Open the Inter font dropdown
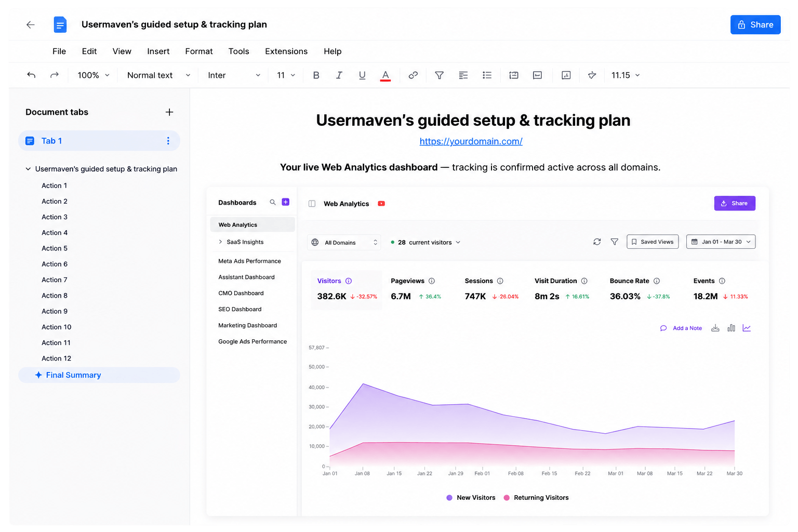The width and height of the screenshot is (798, 532). coord(234,75)
